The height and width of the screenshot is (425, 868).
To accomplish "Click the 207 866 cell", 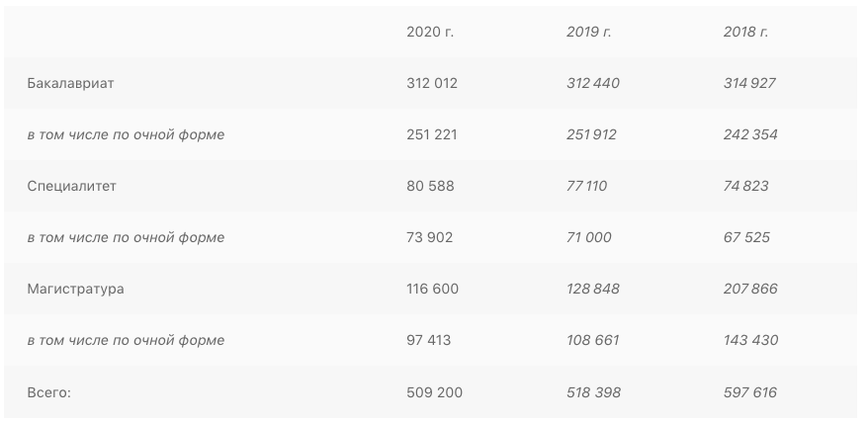I will pos(750,289).
